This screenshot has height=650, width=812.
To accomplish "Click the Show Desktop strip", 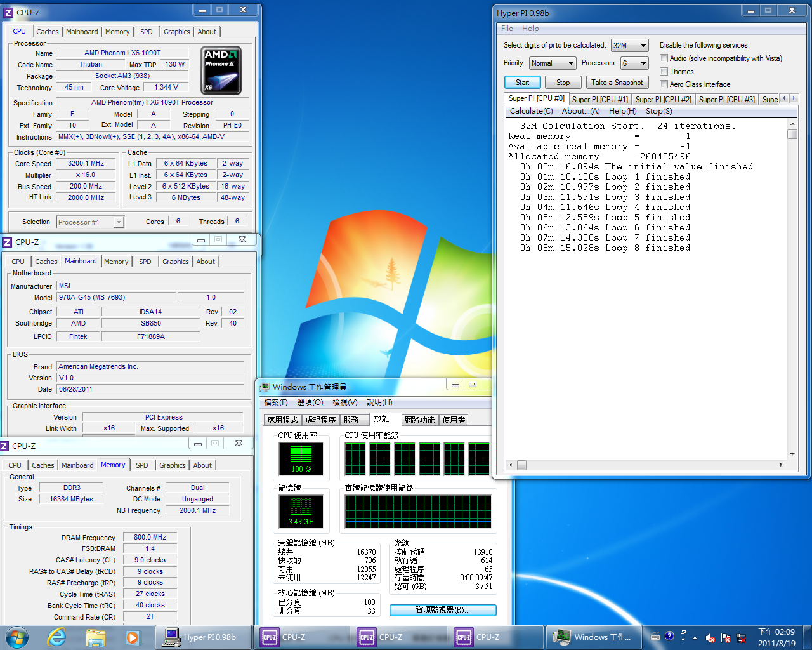I will (808, 637).
